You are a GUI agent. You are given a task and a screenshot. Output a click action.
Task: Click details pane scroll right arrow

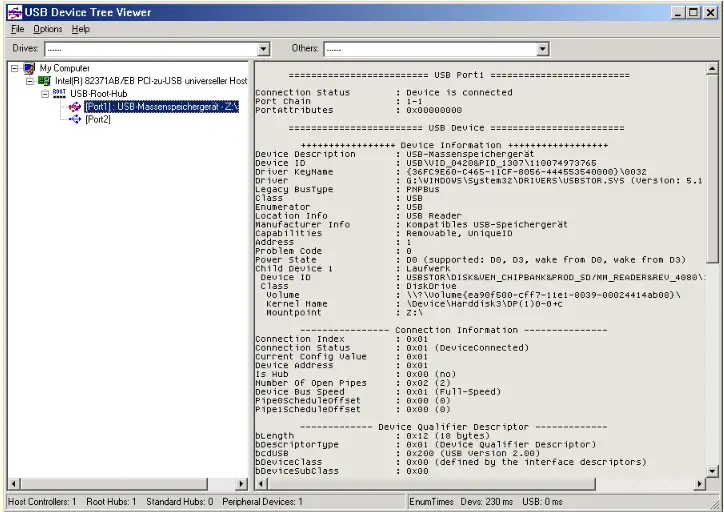pyautogui.click(x=700, y=484)
